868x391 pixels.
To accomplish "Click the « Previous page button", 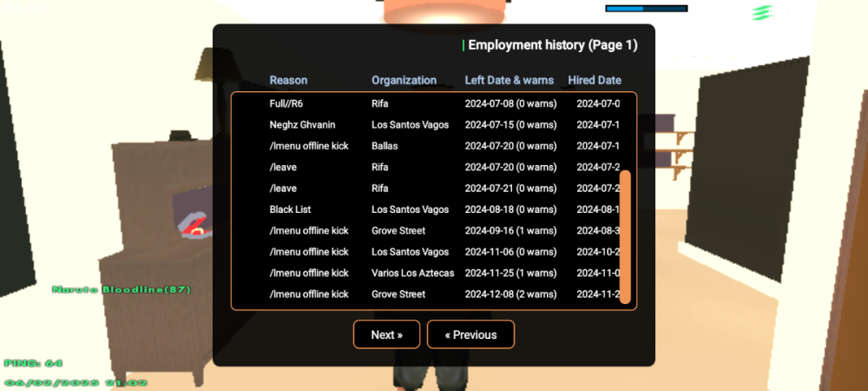I will (x=470, y=335).
